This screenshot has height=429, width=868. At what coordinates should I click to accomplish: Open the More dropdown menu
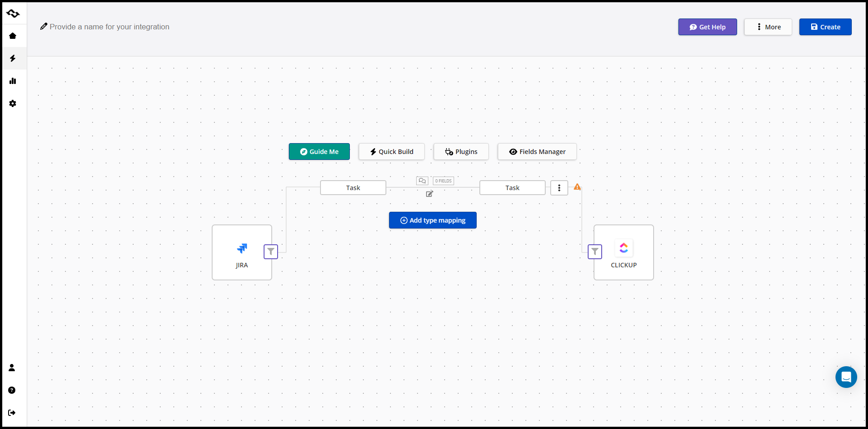point(768,27)
